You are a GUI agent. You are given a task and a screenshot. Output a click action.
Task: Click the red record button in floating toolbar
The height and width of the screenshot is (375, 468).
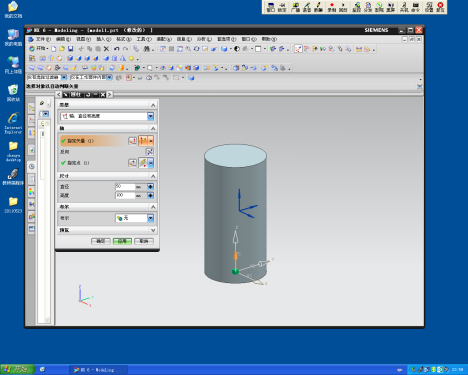tap(331, 7)
